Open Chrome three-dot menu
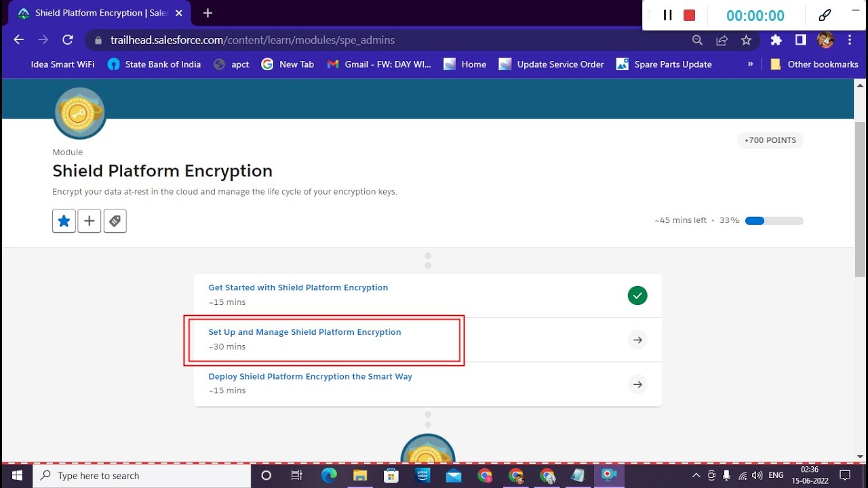The height and width of the screenshot is (488, 868). (x=850, y=40)
